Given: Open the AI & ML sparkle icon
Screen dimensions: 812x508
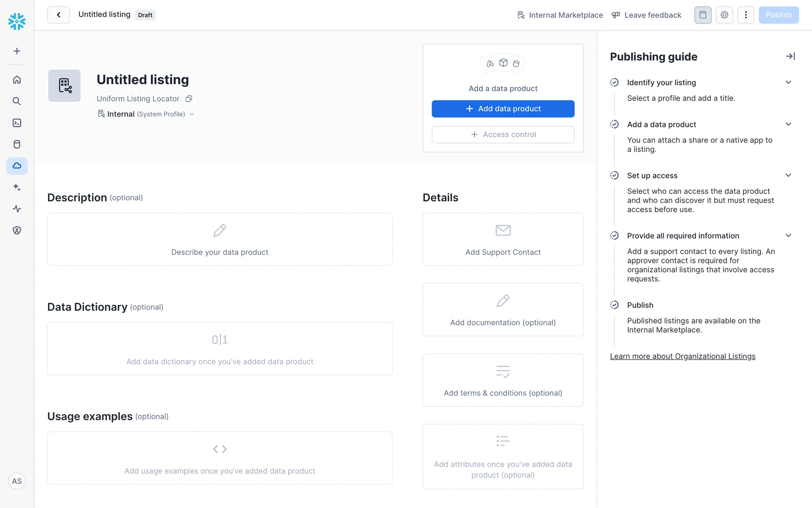Looking at the screenshot, I should [x=17, y=187].
